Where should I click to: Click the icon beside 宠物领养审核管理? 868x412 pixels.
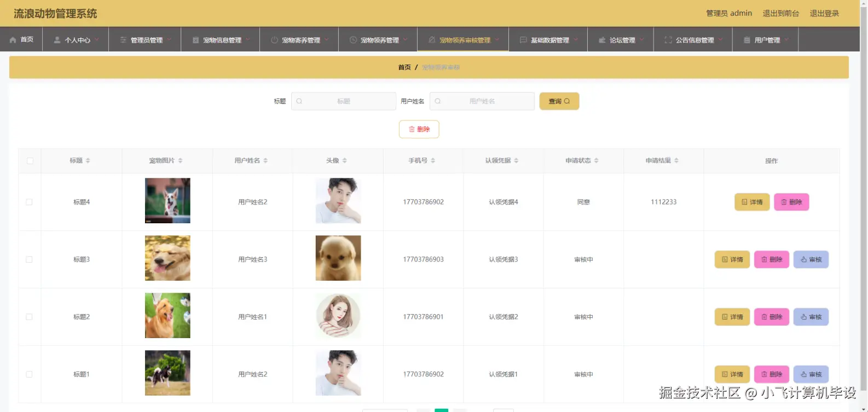(432, 40)
